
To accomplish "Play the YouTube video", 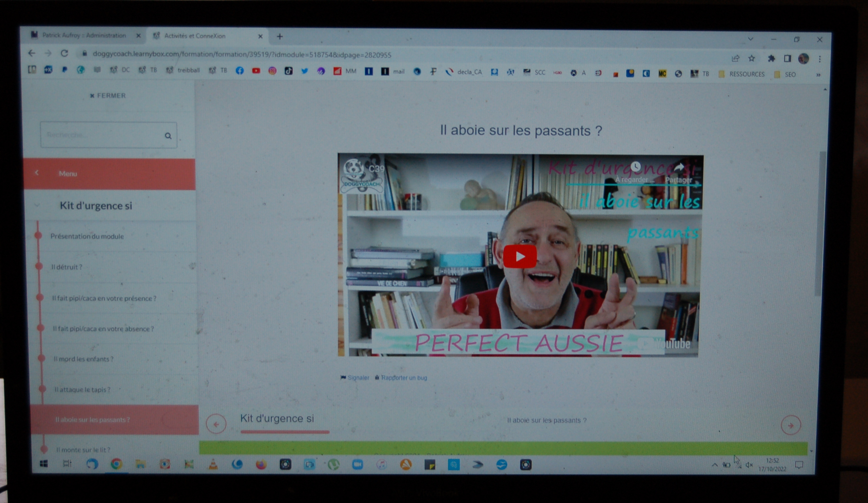I will (x=519, y=256).
